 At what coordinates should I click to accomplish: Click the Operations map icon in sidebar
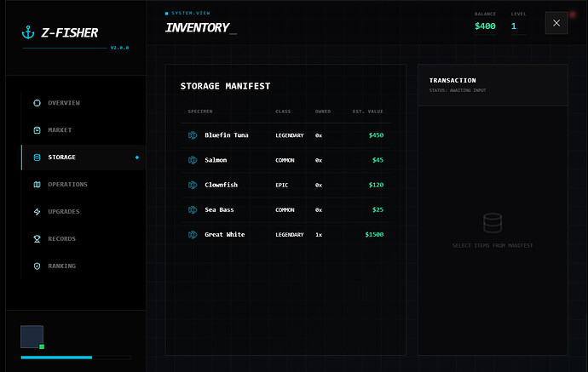click(37, 185)
